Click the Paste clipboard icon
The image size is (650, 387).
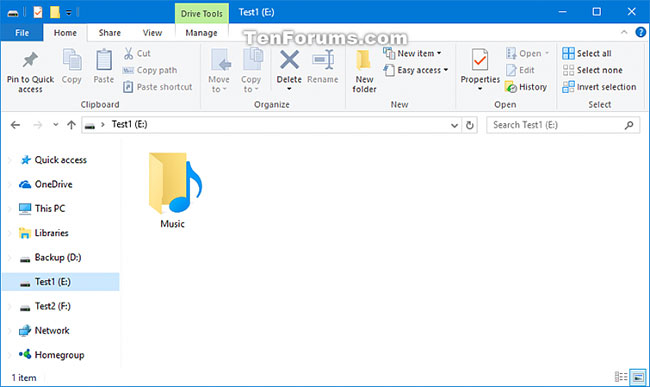pyautogui.click(x=103, y=61)
